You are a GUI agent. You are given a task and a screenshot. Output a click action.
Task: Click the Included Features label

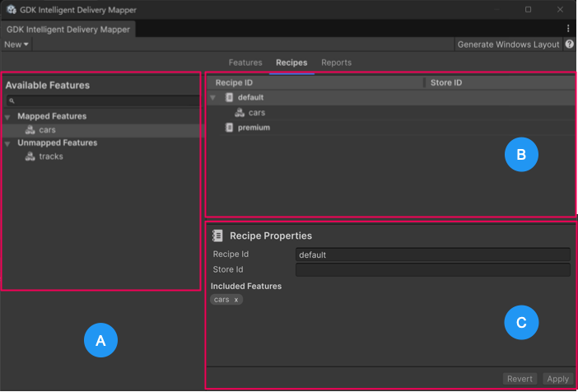click(246, 286)
